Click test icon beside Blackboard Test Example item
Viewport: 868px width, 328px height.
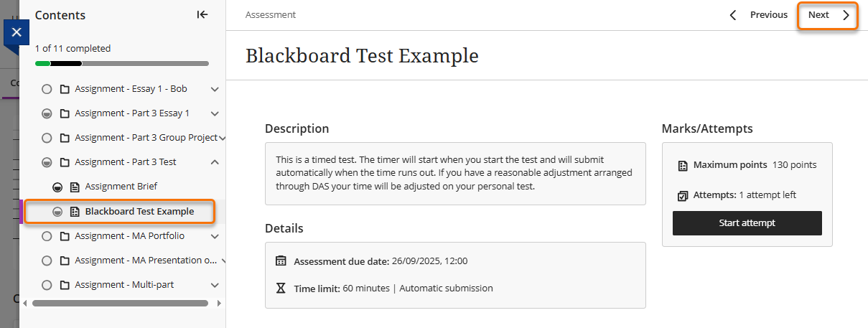(75, 212)
